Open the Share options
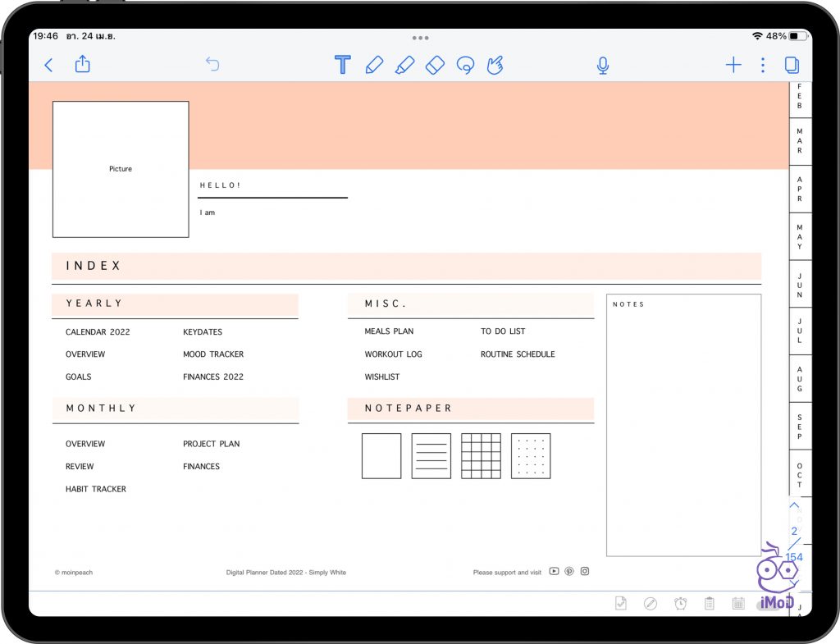The height and width of the screenshot is (644, 840). (x=82, y=64)
